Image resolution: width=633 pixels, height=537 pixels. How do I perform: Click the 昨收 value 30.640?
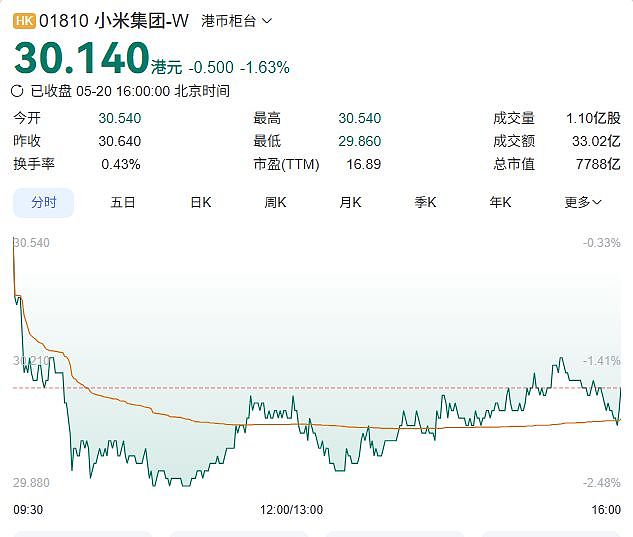tap(119, 141)
